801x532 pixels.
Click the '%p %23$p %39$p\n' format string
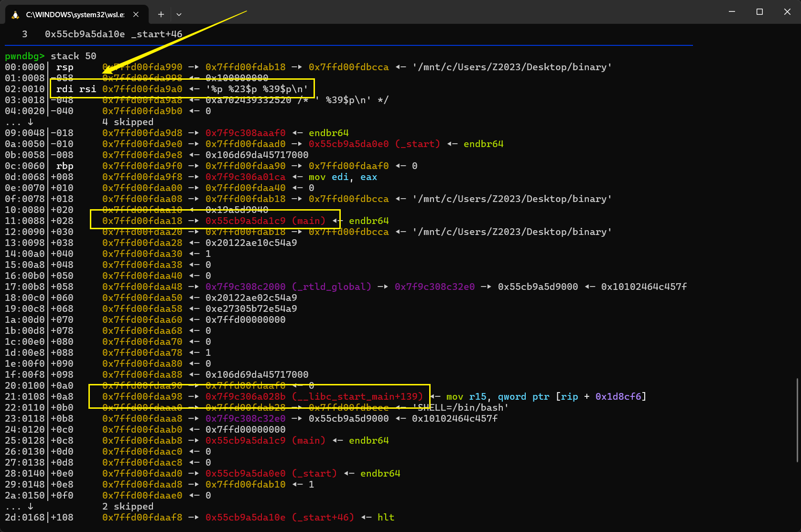click(x=257, y=89)
